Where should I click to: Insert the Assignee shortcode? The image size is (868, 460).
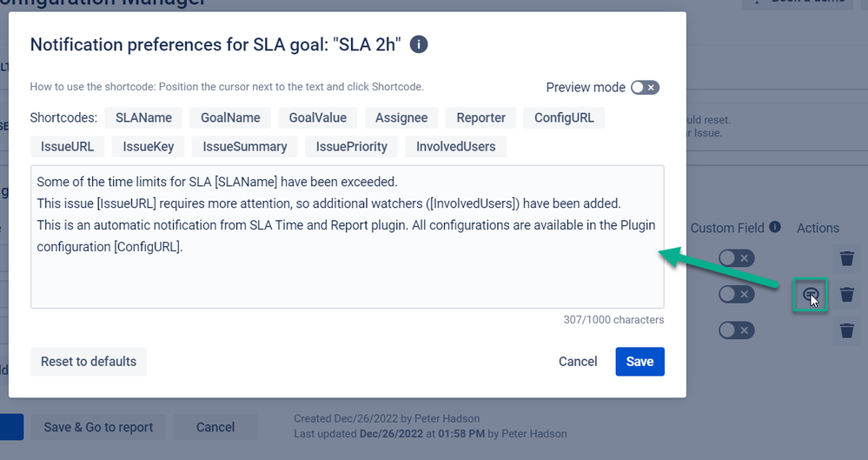(401, 117)
